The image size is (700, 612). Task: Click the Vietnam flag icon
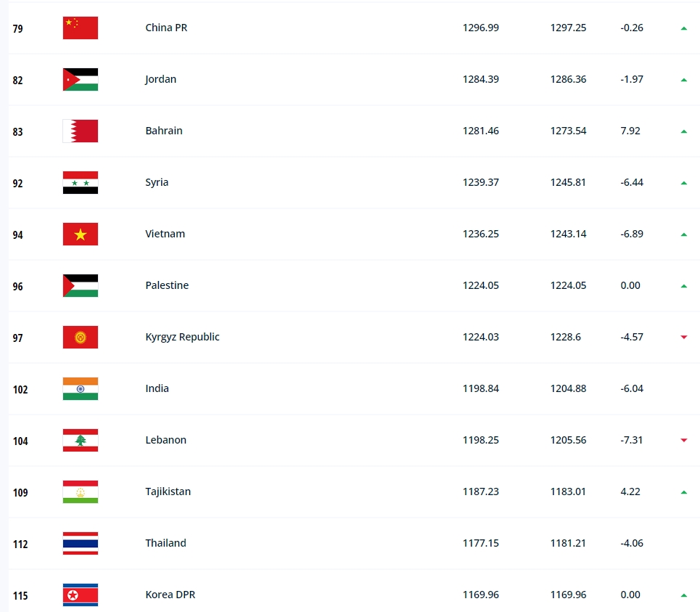pos(81,234)
